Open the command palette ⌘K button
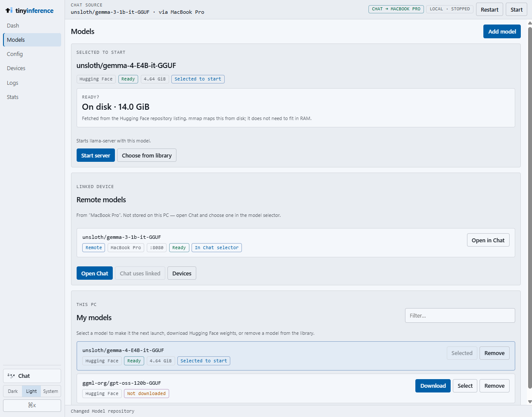Image resolution: width=532 pixels, height=417 pixels. [32, 405]
